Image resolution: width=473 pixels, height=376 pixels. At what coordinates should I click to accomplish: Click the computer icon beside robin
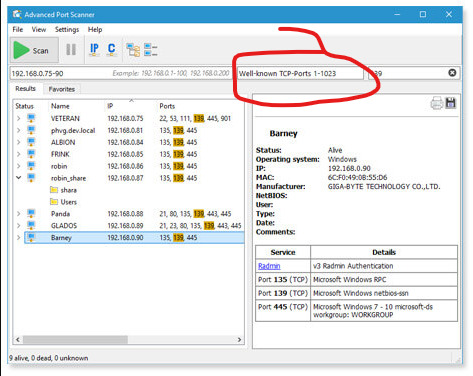[31, 166]
